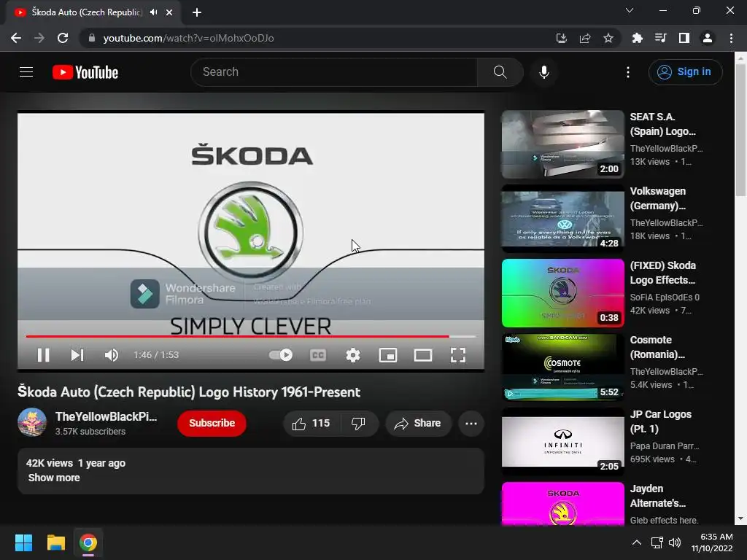This screenshot has width=747, height=560.
Task: Open the clock showing 6:35 AM
Action: [x=712, y=542]
